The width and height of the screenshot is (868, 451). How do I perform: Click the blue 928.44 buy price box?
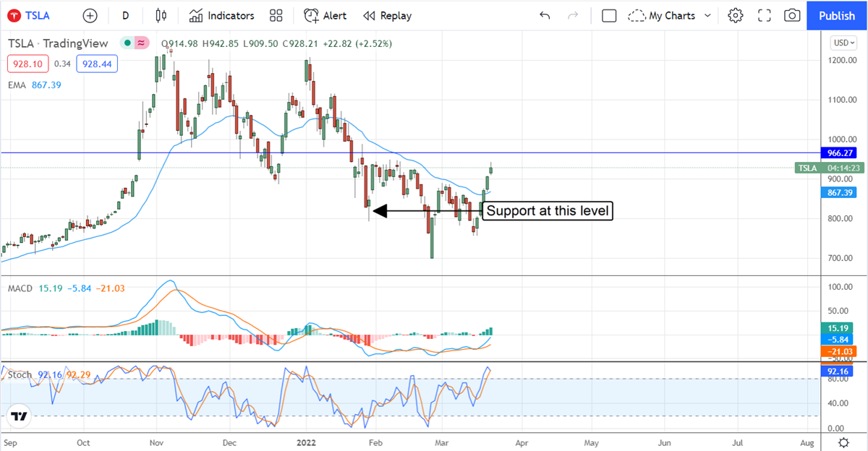97,64
